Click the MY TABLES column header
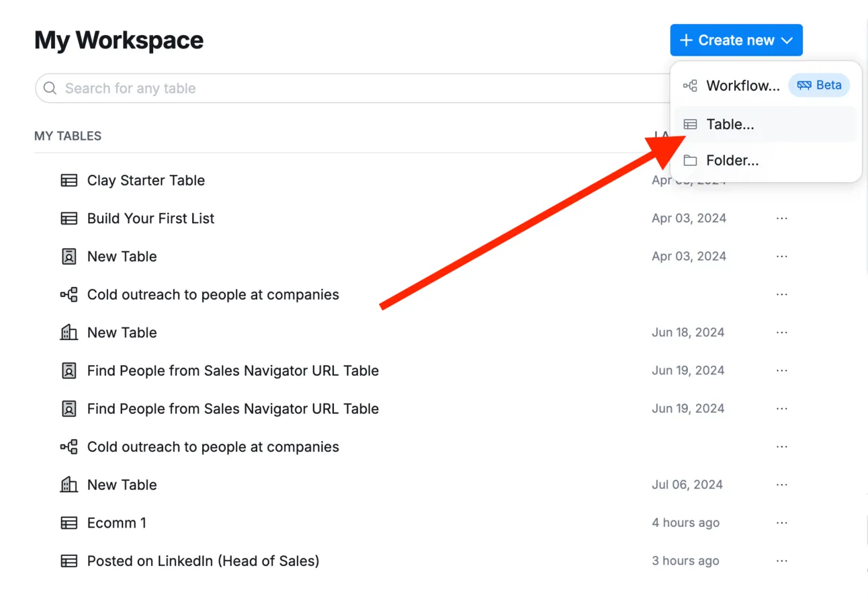Viewport: 868px width, 611px height. pos(68,136)
